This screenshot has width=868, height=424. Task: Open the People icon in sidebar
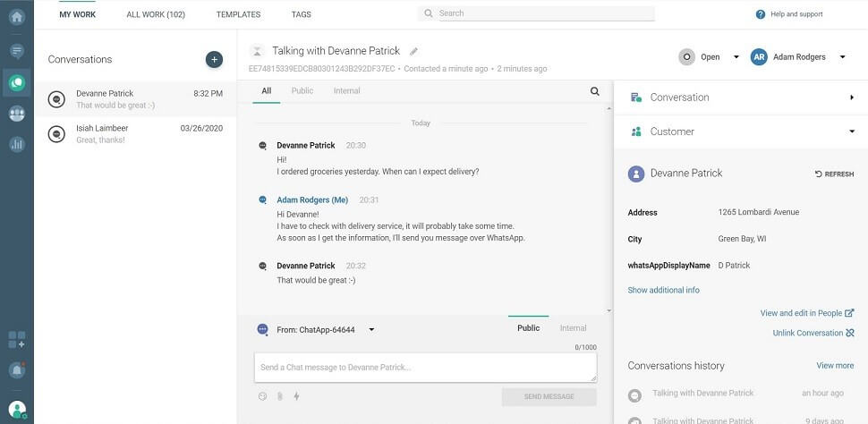[16, 114]
